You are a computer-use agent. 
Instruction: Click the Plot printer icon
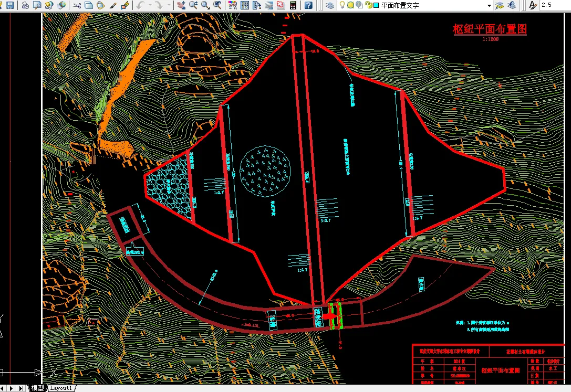point(25,5)
